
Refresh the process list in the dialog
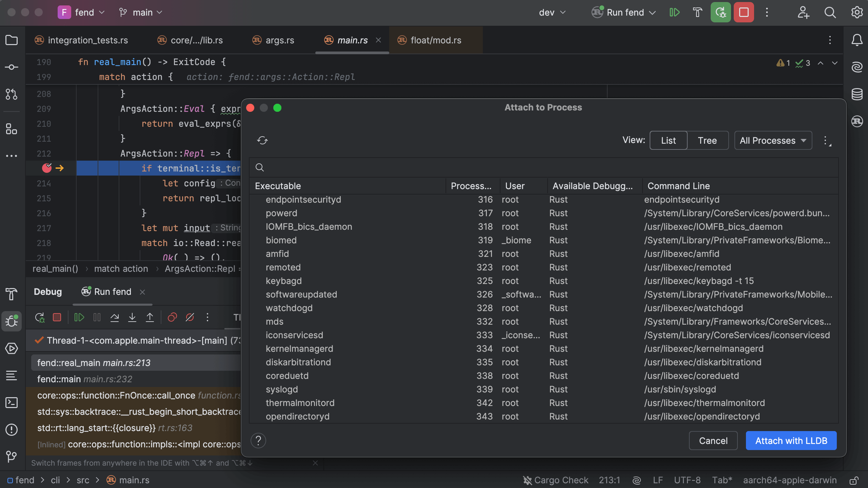point(262,140)
